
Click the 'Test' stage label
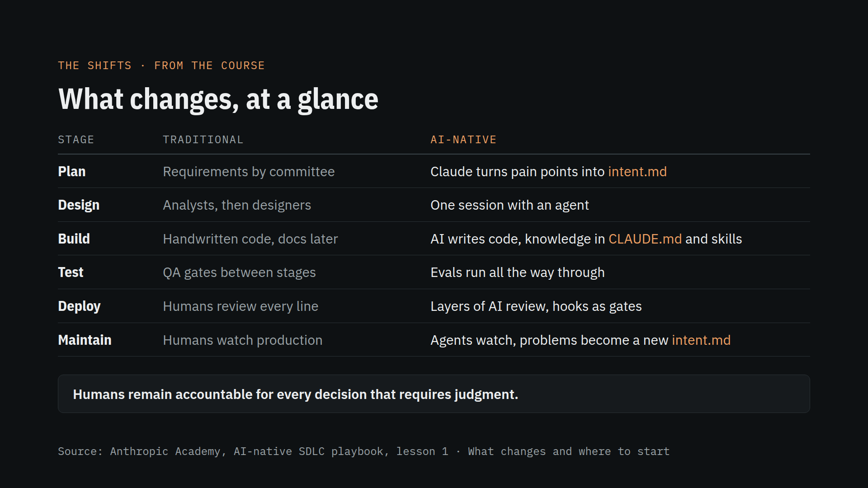[71, 272]
